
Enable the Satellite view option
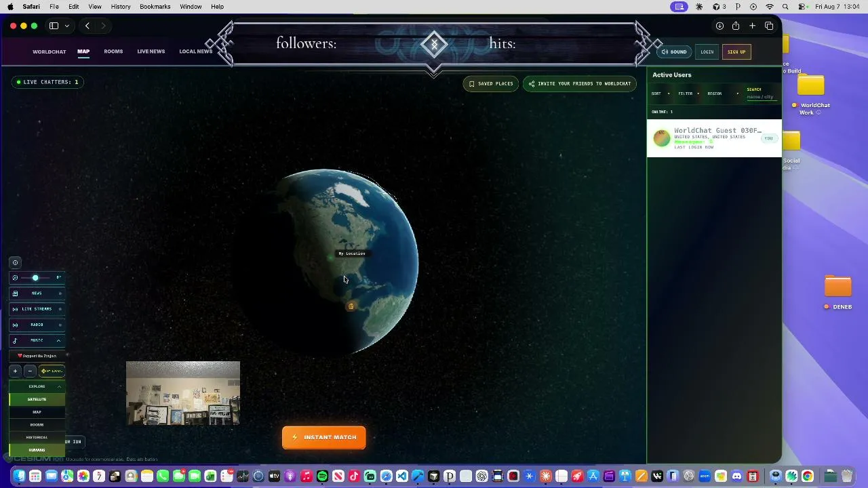[37, 399]
